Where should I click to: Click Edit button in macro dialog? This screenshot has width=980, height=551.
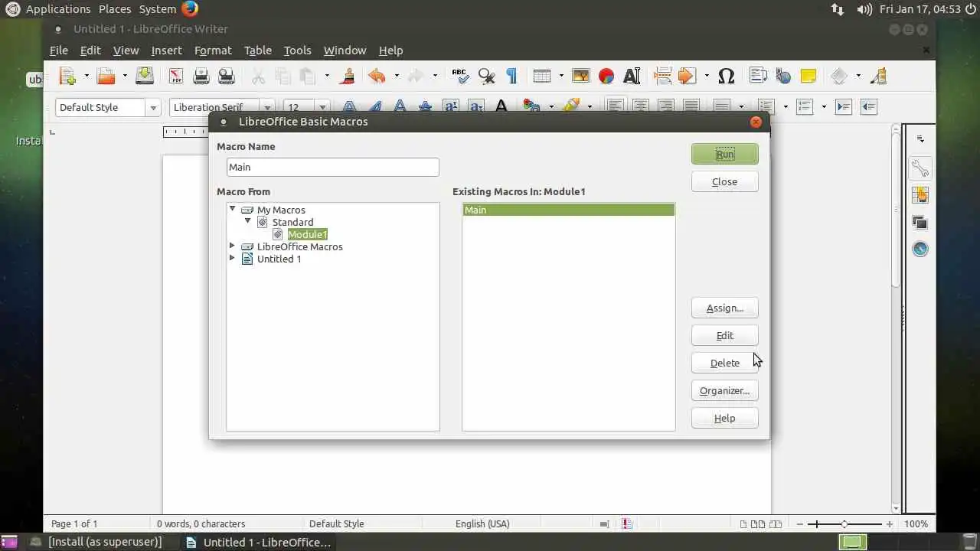pos(724,335)
